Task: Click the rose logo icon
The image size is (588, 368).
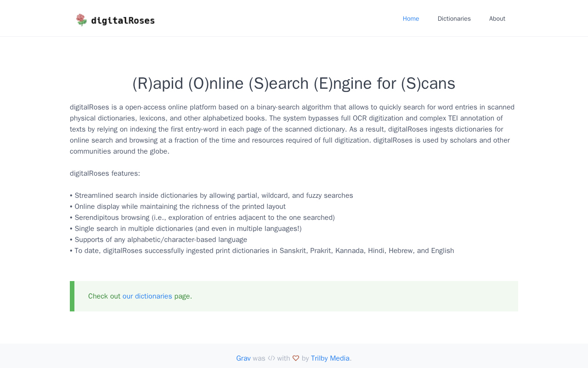Action: [x=81, y=20]
